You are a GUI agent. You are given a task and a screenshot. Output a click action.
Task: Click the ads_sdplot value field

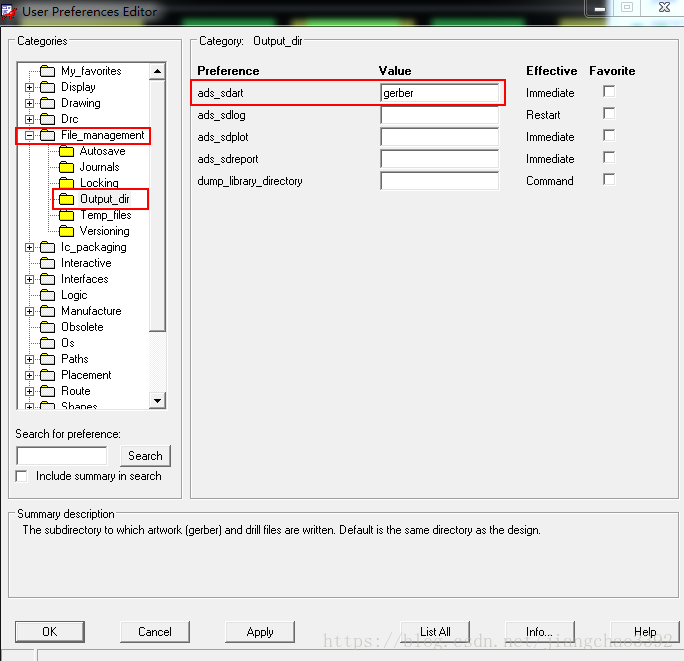coord(440,137)
